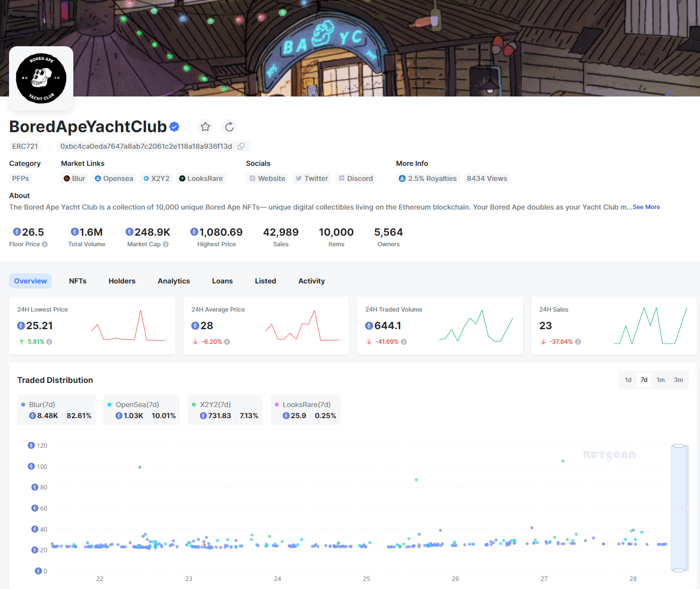This screenshot has width=700, height=589.
Task: Copy the contract address
Action: (241, 146)
